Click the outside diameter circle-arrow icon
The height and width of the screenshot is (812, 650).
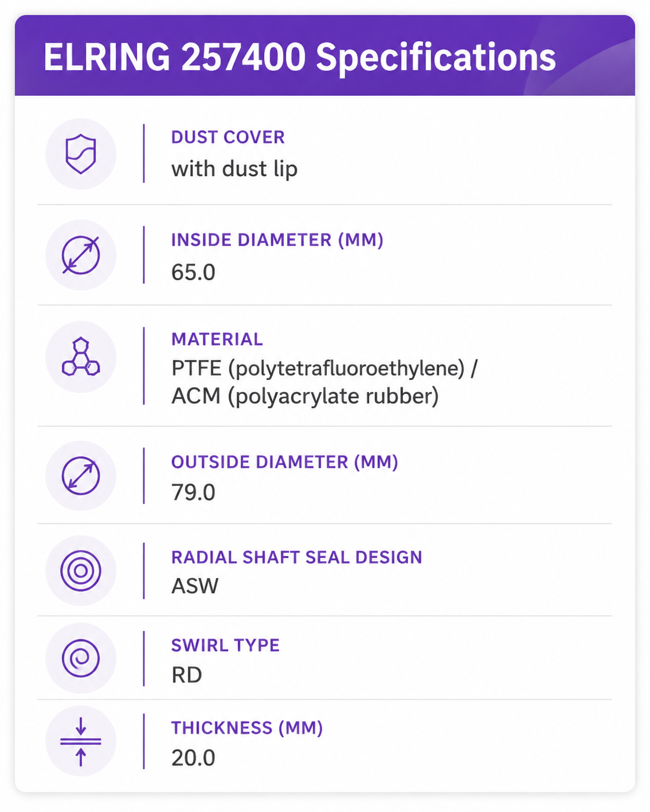click(x=81, y=476)
